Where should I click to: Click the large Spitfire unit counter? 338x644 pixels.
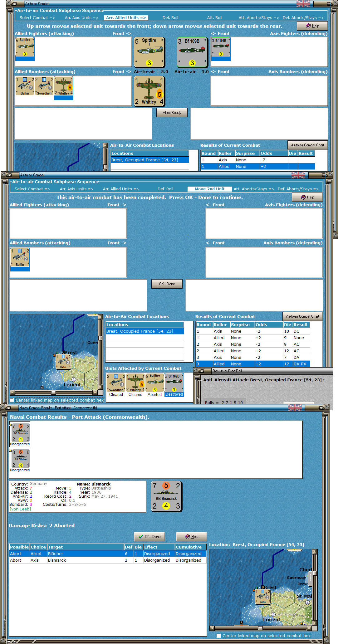pyautogui.click(x=149, y=52)
